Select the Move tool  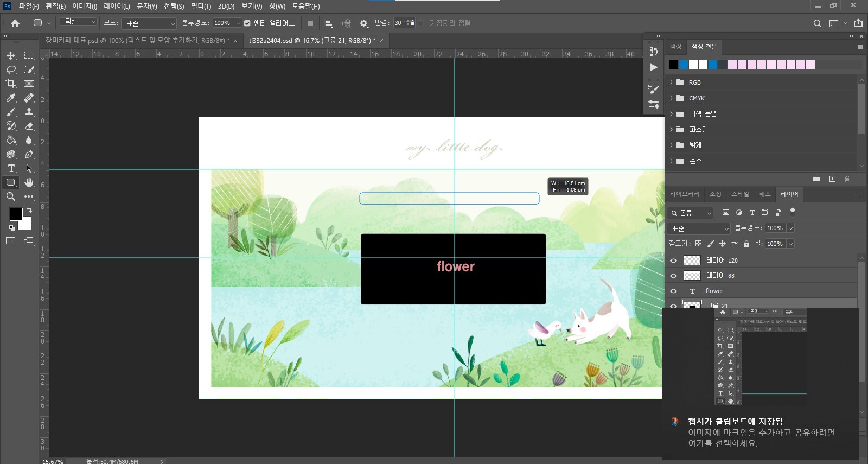(10, 55)
